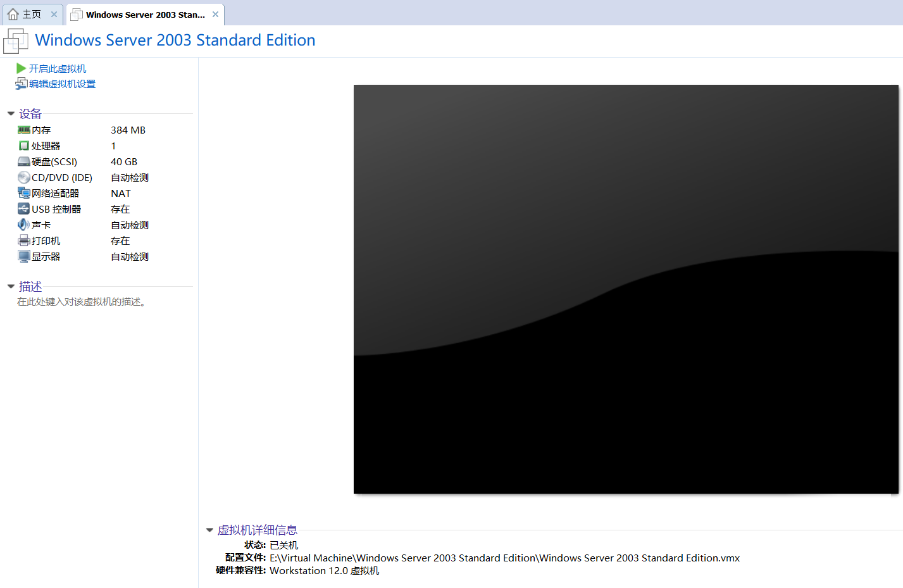
Task: Close the 主页 (Home) tab
Action: pos(54,14)
